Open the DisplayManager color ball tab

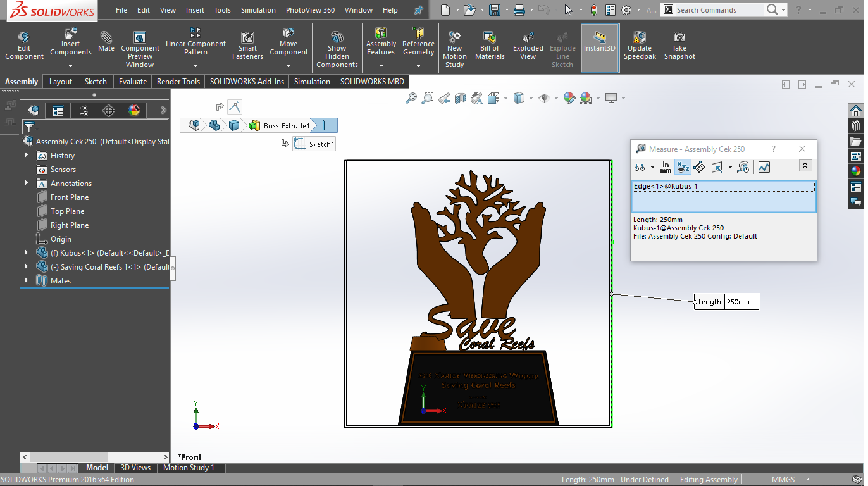pos(134,111)
